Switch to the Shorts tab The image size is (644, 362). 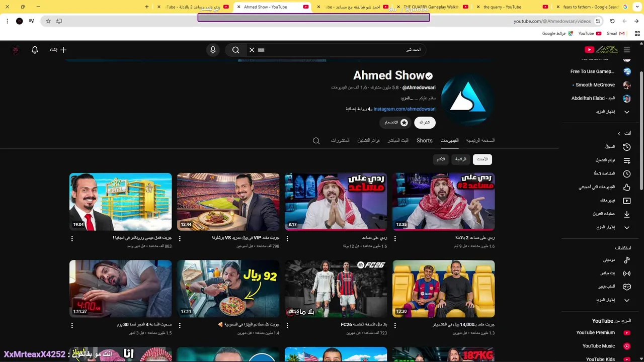[424, 140]
